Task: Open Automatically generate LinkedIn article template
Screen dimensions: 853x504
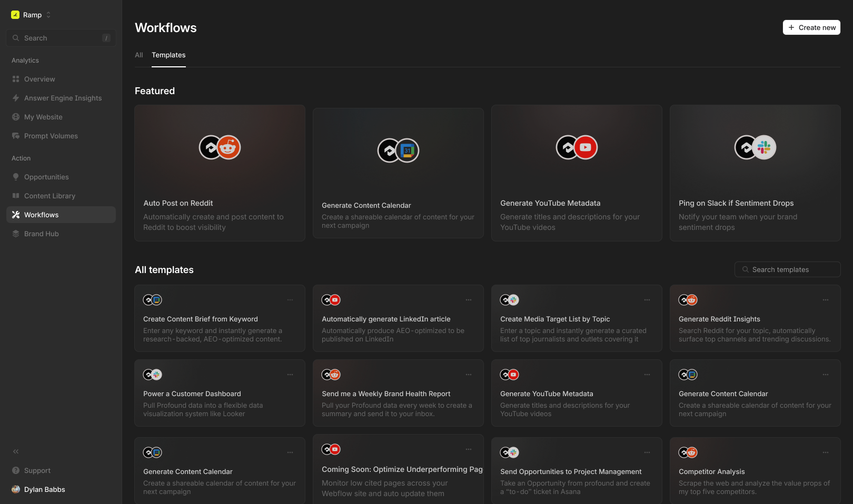Action: click(398, 318)
